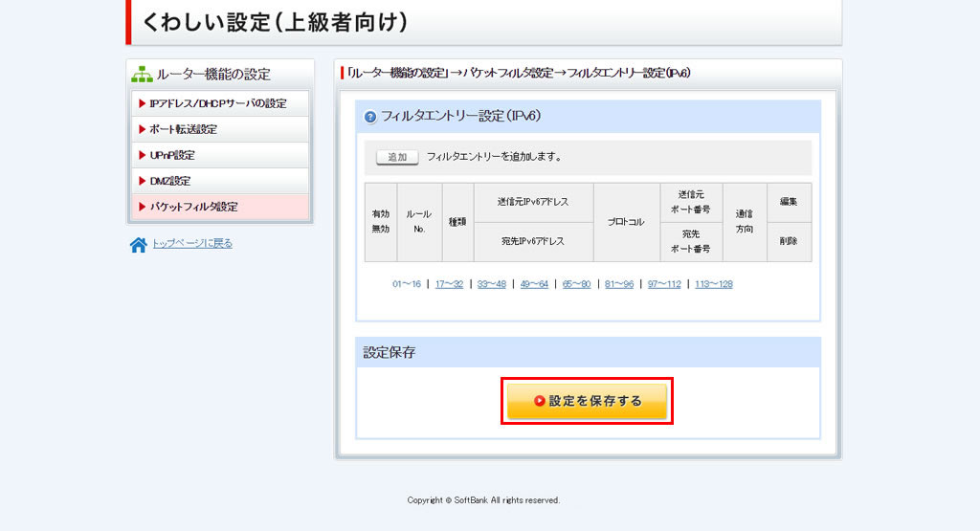Click the くわしい設定(上級者向け) page title
980x531 pixels.
click(275, 23)
